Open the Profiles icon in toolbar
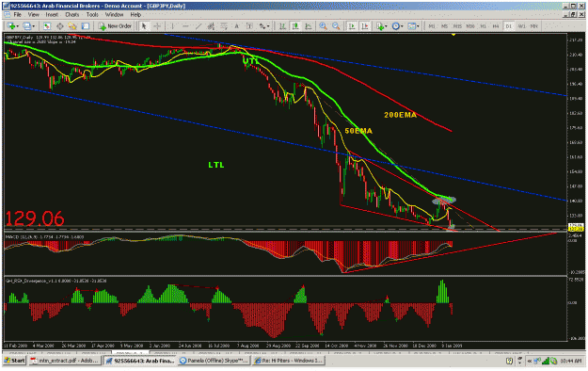This screenshot has height=371, width=588. coord(26,26)
